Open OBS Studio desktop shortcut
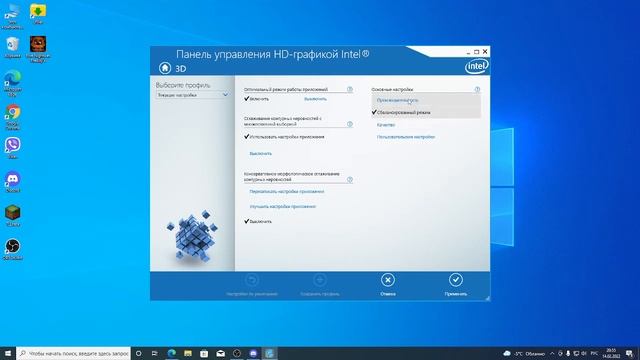Viewport: 640px width, 360px height. tap(13, 249)
